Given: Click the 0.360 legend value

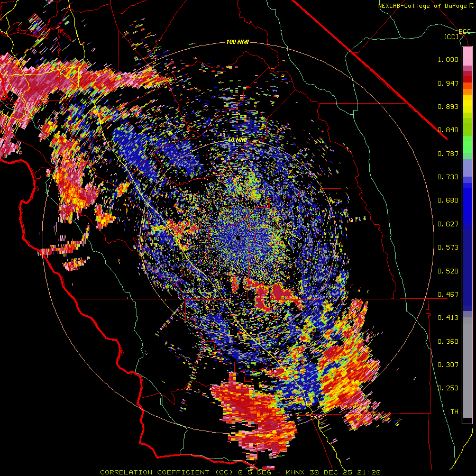Looking at the screenshot, I should pos(448,342).
